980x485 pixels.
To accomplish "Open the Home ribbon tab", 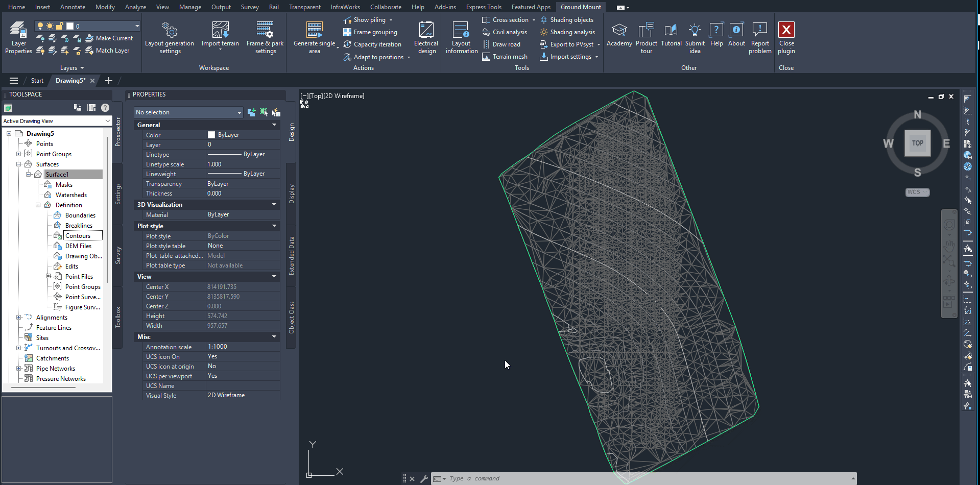I will (16, 7).
